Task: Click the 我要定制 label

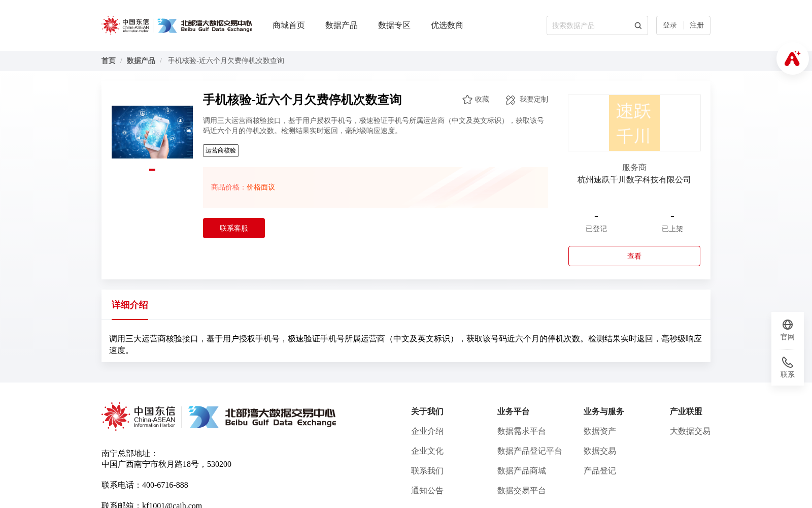Action: pos(534,100)
